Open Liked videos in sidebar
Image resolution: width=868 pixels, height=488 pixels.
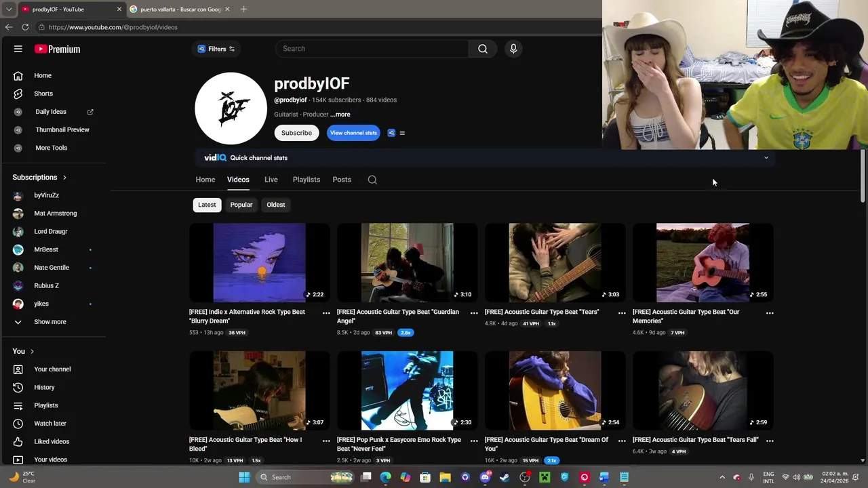click(x=52, y=442)
